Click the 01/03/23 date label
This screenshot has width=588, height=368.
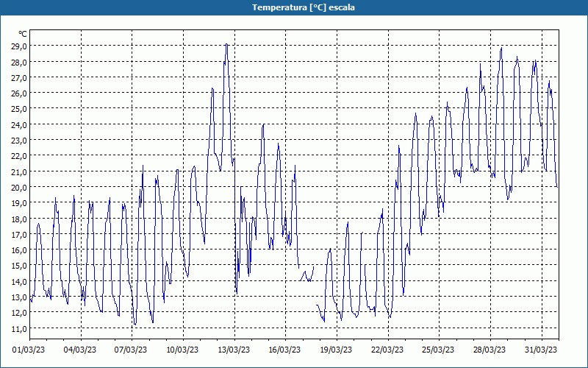click(x=29, y=350)
